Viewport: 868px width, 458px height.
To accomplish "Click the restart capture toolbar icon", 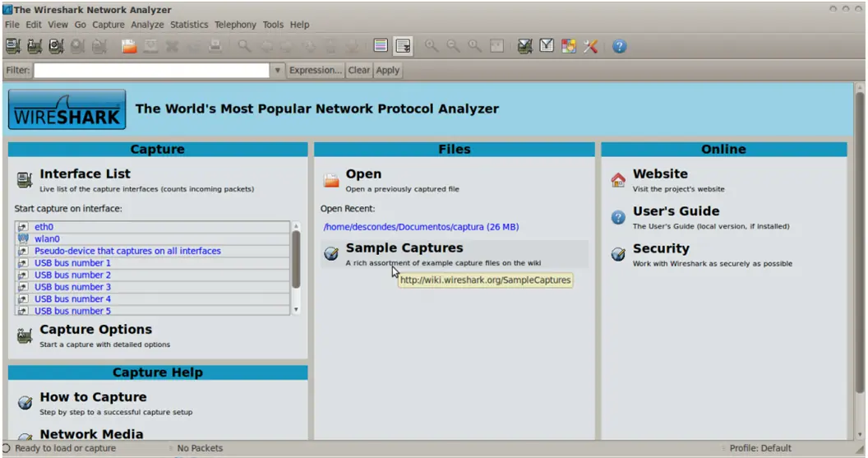I will pos(99,47).
